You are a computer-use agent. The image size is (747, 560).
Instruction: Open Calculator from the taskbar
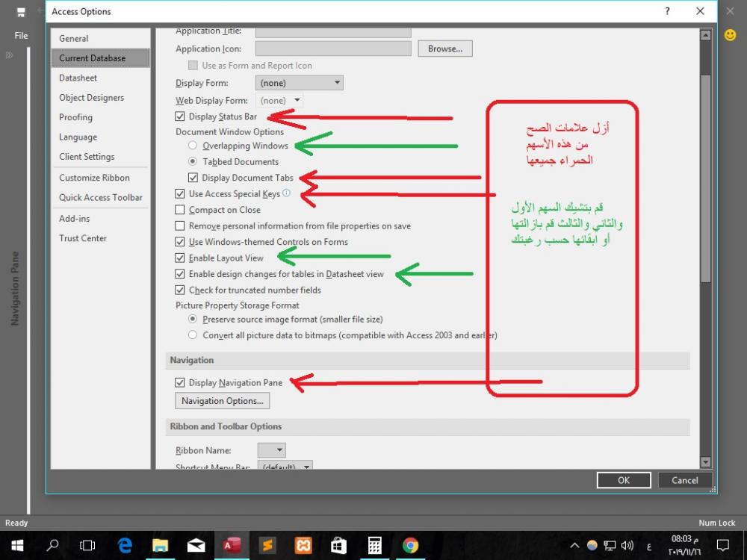(374, 545)
